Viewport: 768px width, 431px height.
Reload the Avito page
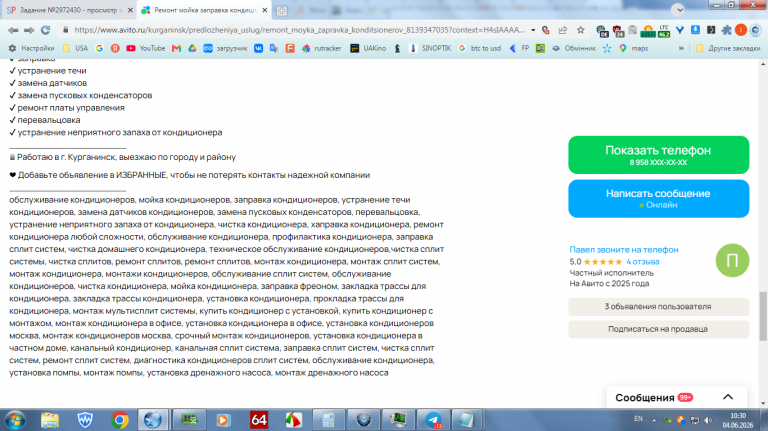coord(46,30)
